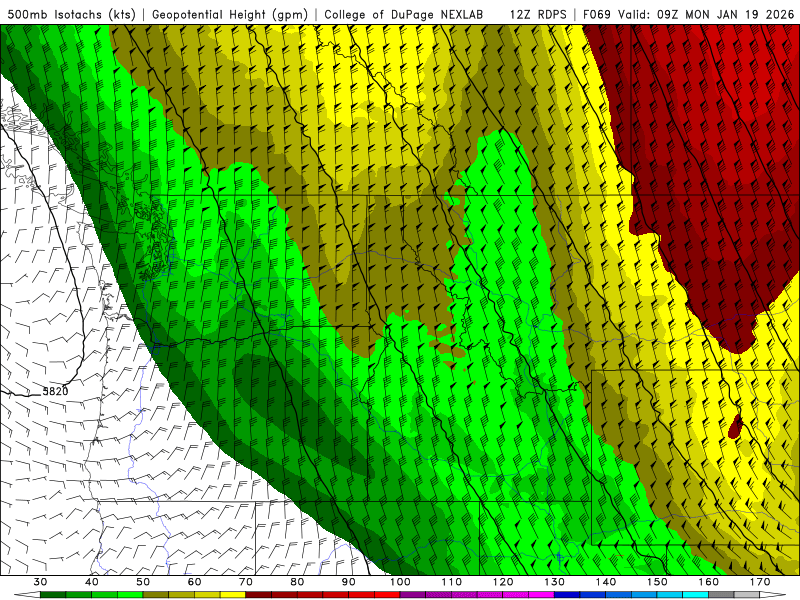Click the '150' legend scale value
Screen dimensions: 800x600
657,582
